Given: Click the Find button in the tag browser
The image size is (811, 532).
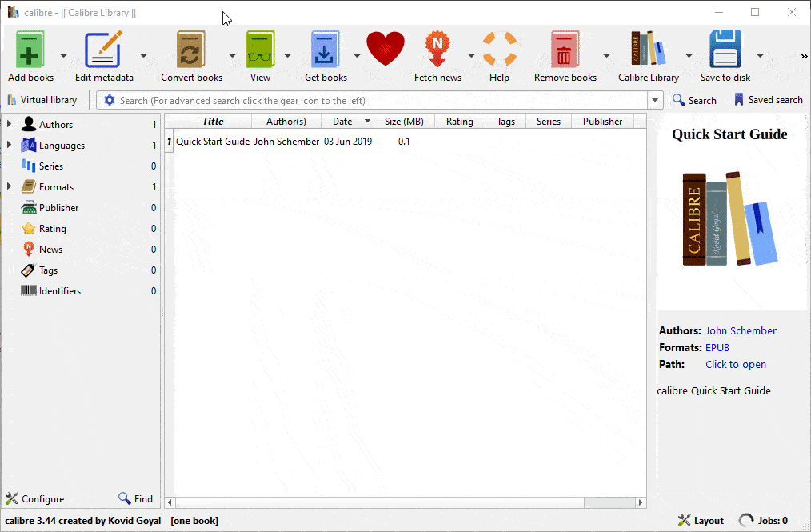Looking at the screenshot, I should pos(135,499).
